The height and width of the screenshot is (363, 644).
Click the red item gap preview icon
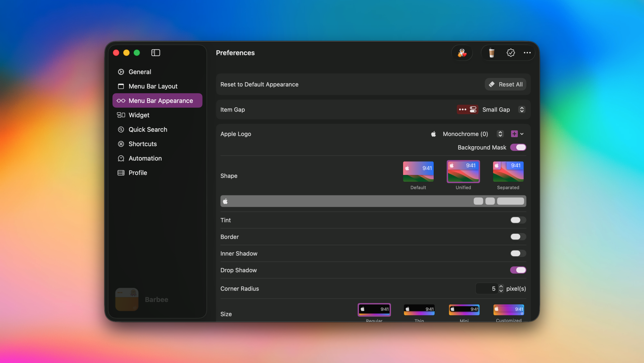467,110
